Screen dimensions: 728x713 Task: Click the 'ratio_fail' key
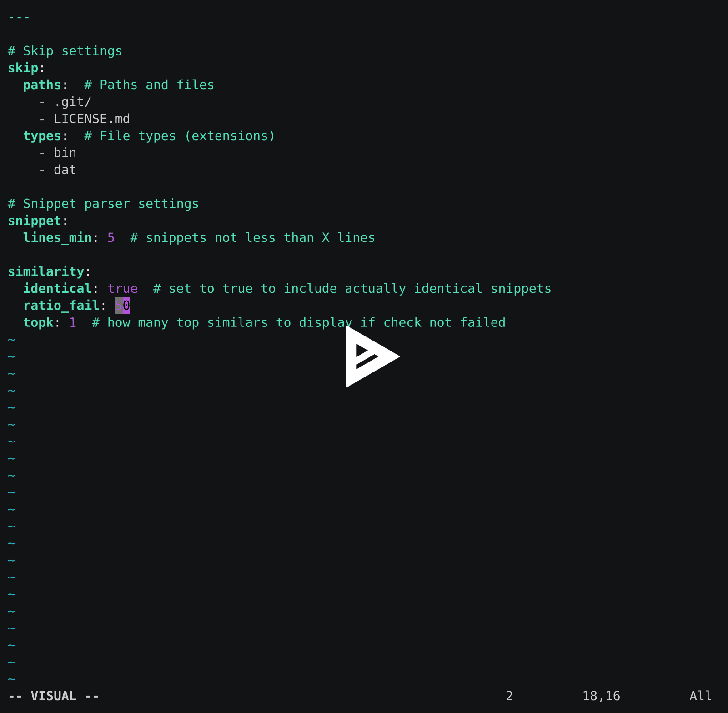point(61,306)
